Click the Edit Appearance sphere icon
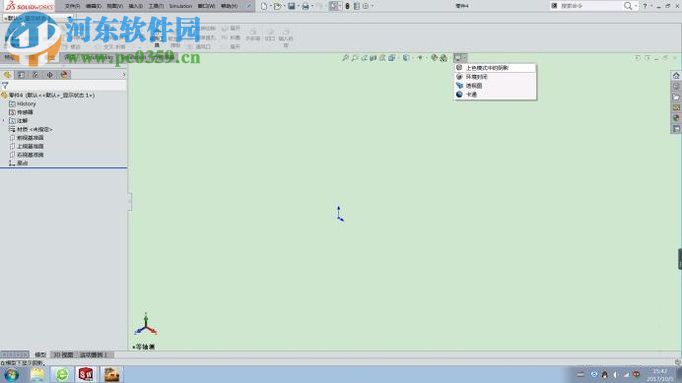The height and width of the screenshot is (383, 682). pos(434,58)
